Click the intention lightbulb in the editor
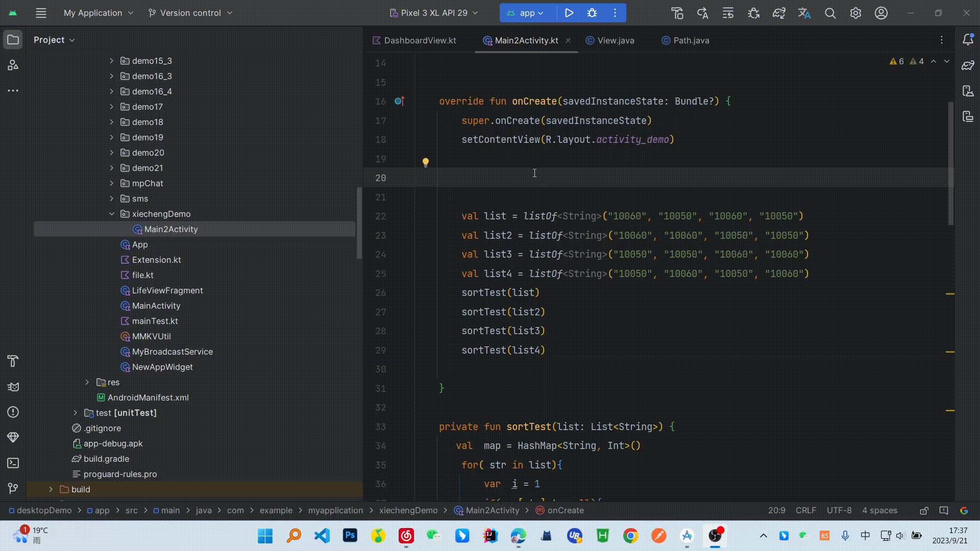This screenshot has height=551, width=980. [x=426, y=163]
